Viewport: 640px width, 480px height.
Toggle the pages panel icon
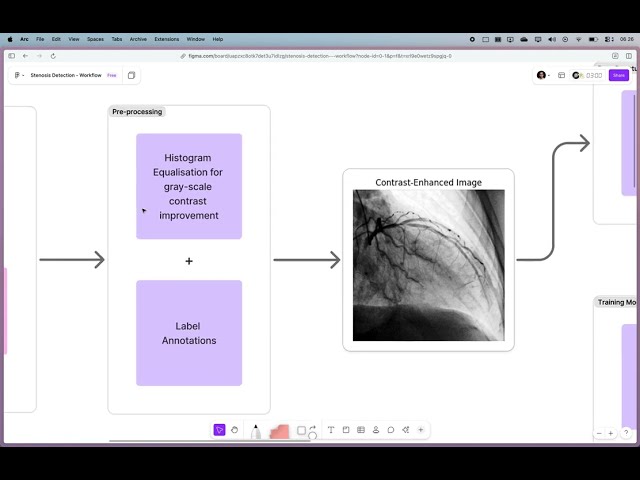[x=131, y=75]
